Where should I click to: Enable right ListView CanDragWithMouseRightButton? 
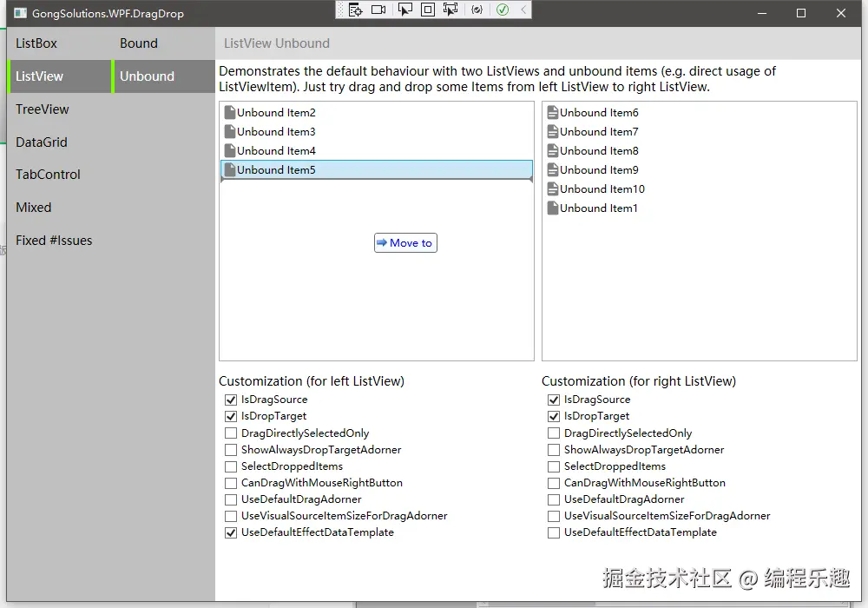554,483
